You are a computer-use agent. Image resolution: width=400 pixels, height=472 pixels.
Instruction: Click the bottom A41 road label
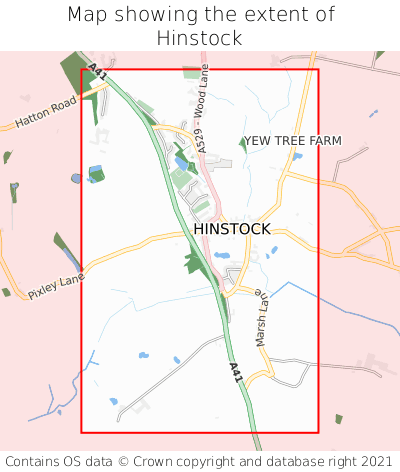[236, 373]
